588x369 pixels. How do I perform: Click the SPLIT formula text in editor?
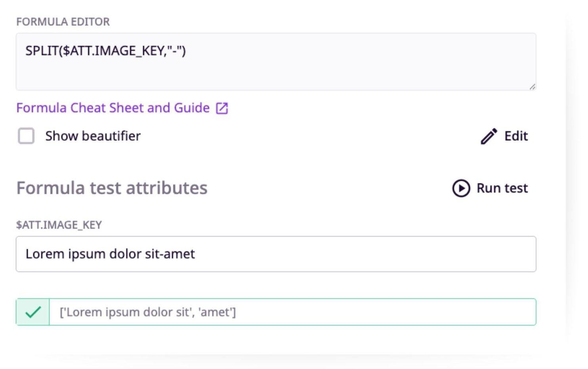(x=105, y=51)
